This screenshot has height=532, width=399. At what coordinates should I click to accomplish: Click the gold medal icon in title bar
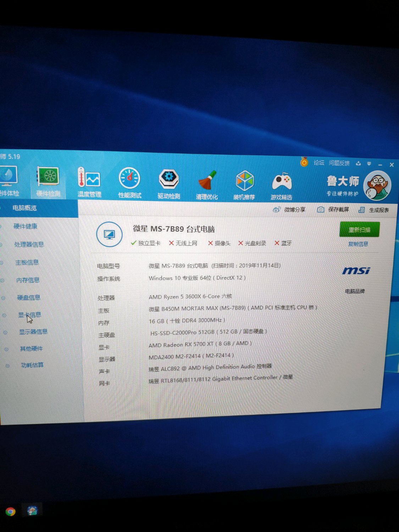point(304,162)
